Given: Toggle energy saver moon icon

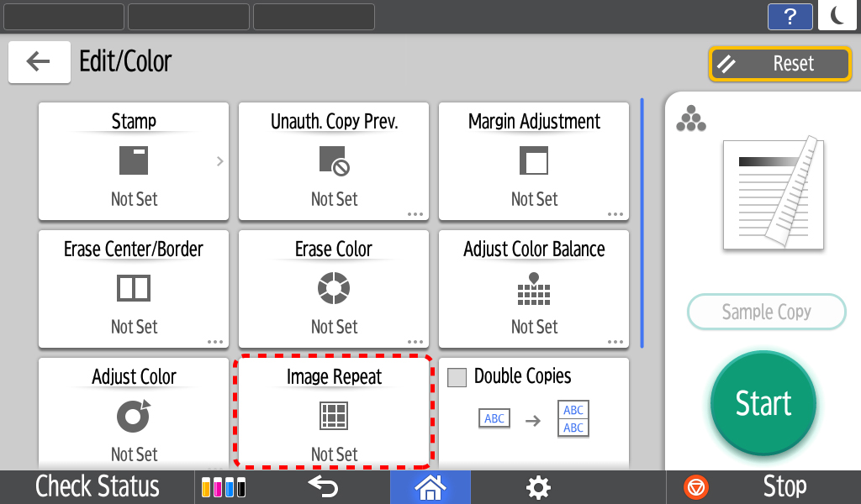Looking at the screenshot, I should click(x=837, y=16).
